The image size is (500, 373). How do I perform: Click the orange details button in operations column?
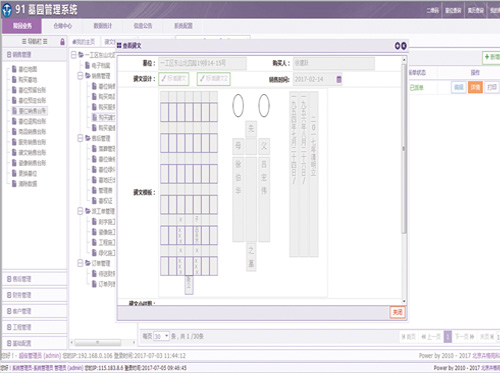click(475, 87)
